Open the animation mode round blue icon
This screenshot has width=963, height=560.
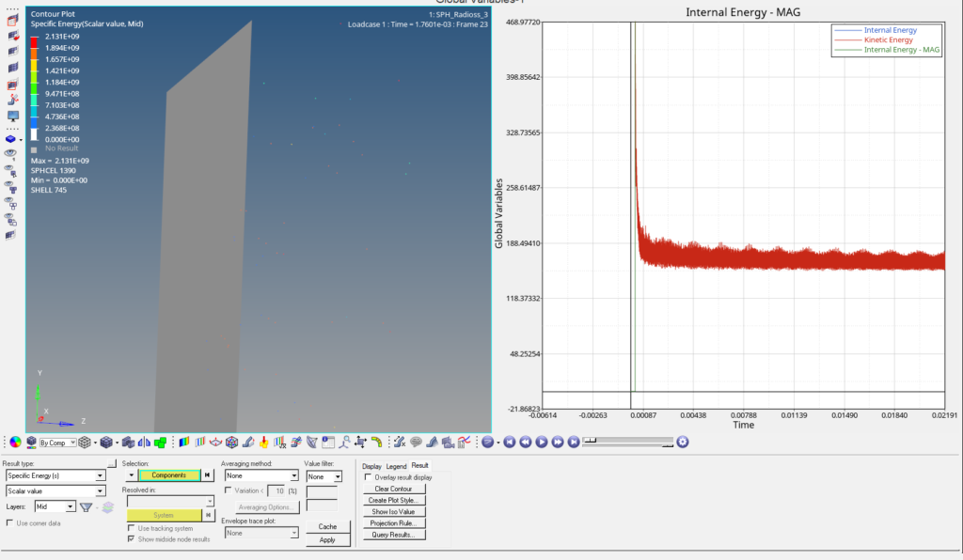[488, 443]
